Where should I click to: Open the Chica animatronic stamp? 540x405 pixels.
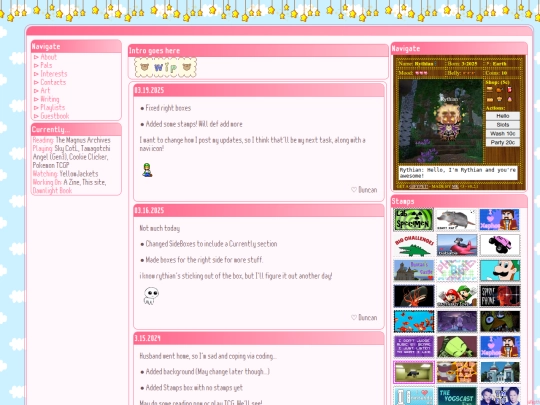coord(500,321)
